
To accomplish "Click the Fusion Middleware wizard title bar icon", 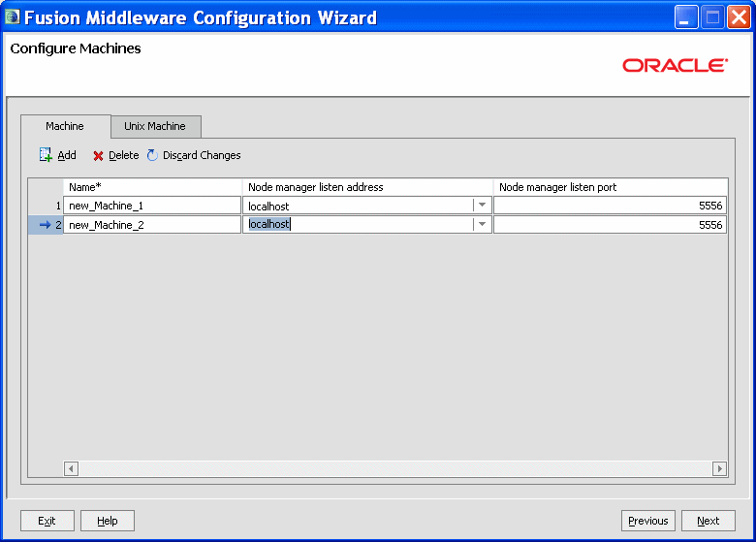I will click(x=12, y=16).
